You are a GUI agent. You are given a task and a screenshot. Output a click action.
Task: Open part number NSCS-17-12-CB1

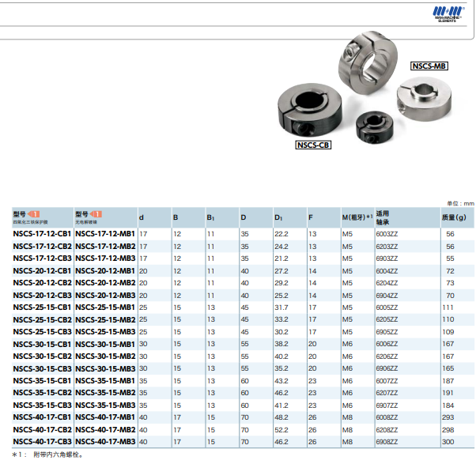tap(43, 235)
